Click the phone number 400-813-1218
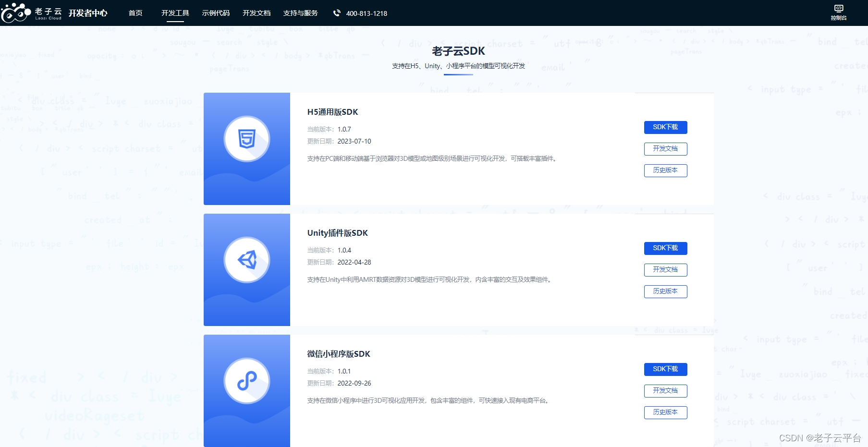The width and height of the screenshot is (868, 447). tap(367, 13)
